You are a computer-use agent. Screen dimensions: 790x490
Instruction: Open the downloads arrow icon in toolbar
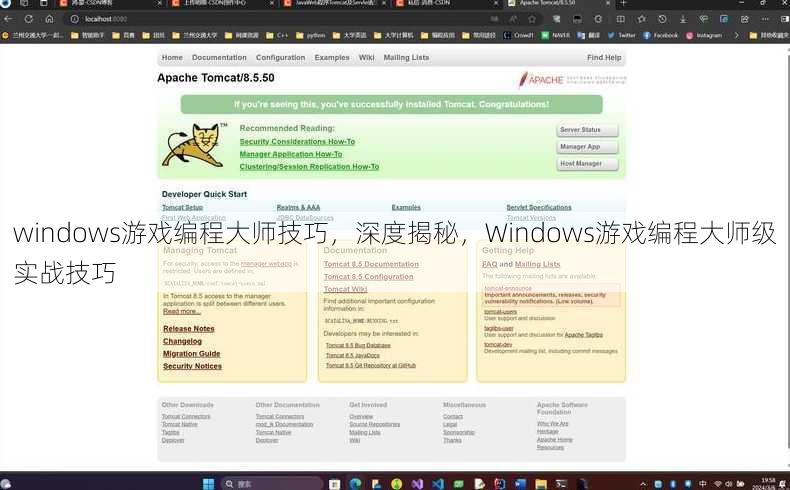[683, 19]
